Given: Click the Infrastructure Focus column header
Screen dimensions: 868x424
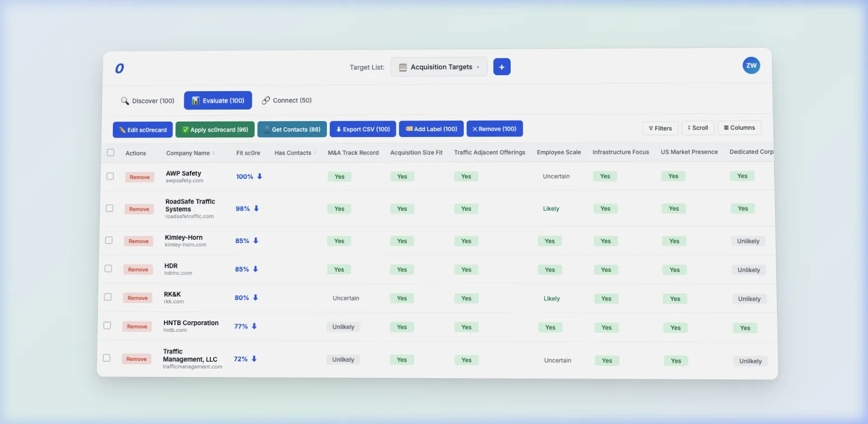Looking at the screenshot, I should point(621,152).
